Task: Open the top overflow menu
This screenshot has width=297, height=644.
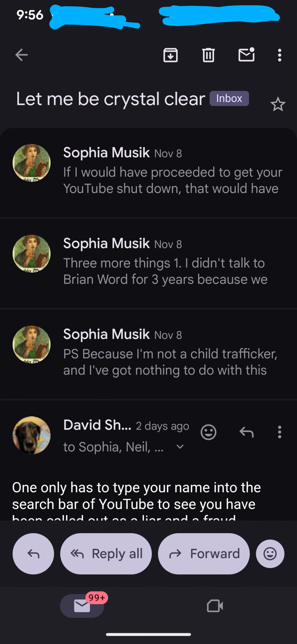Action: (279, 55)
